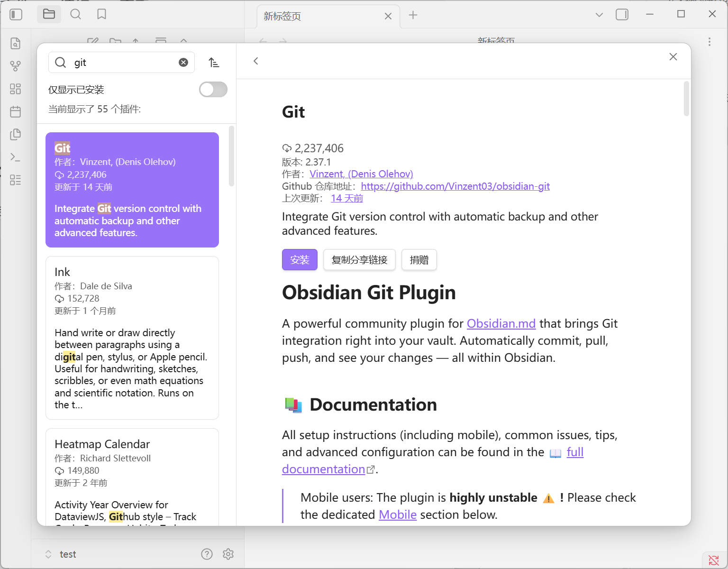Viewport: 728px width, 569px height.
Task: Open the author link Vinzent, (Denis Olehov)
Action: [361, 174]
